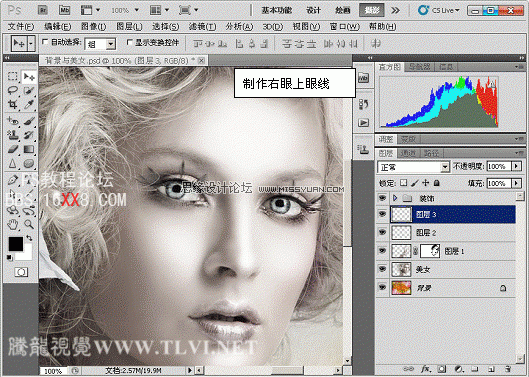The width and height of the screenshot is (529, 377).
Task: Select the History Brush tool
Action: click(29, 135)
